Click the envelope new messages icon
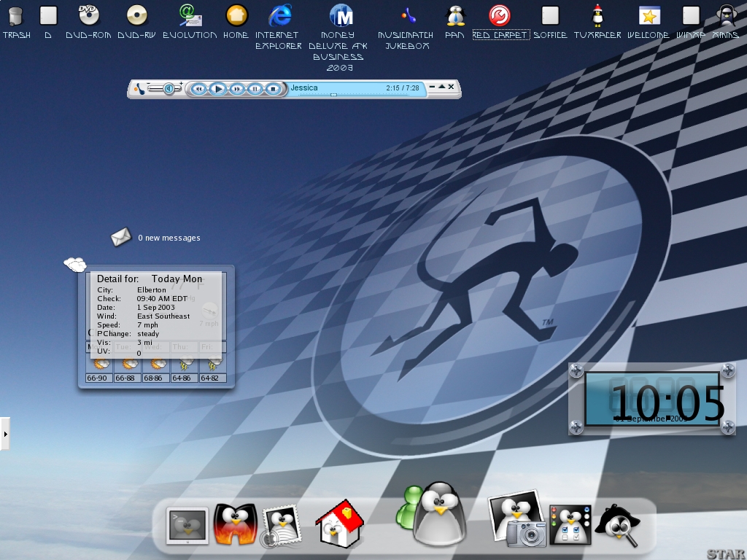The height and width of the screenshot is (560, 747). [121, 237]
